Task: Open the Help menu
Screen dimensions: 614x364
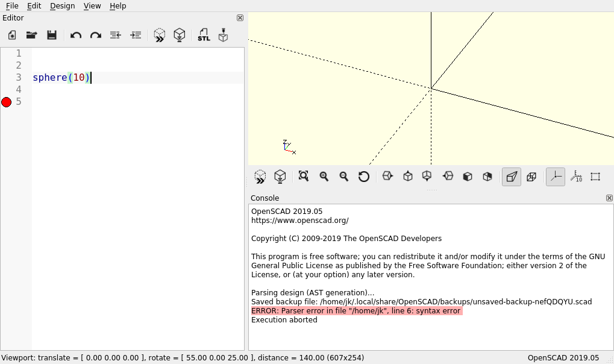Action: click(118, 5)
